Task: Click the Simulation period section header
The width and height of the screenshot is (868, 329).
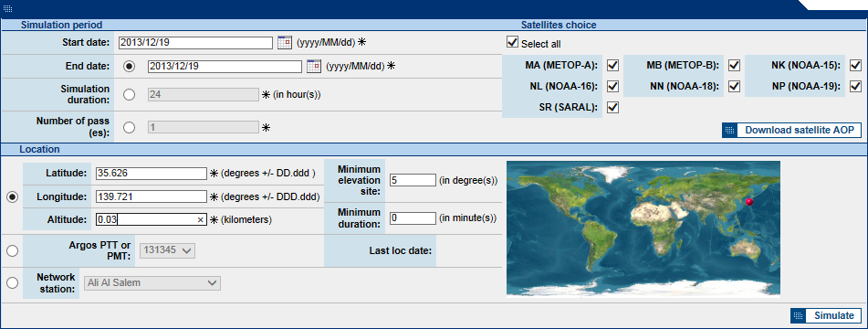Action: pos(61,25)
